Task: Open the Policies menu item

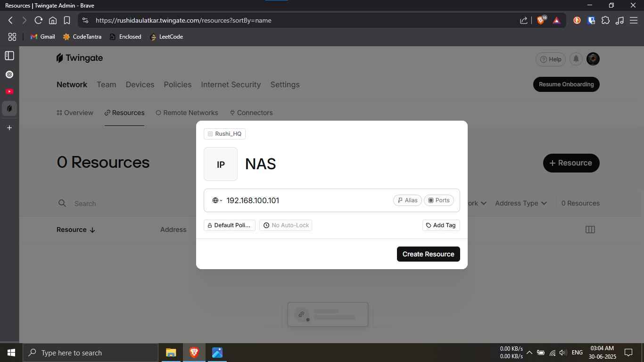Action: click(177, 84)
